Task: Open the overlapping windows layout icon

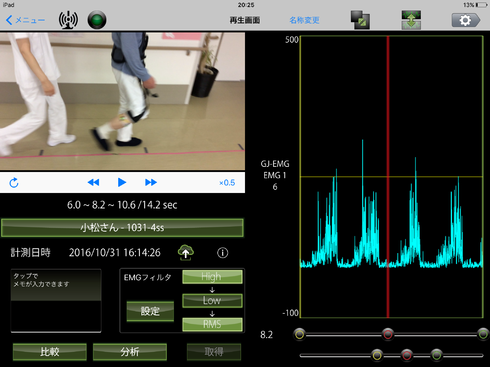Action: [x=360, y=20]
